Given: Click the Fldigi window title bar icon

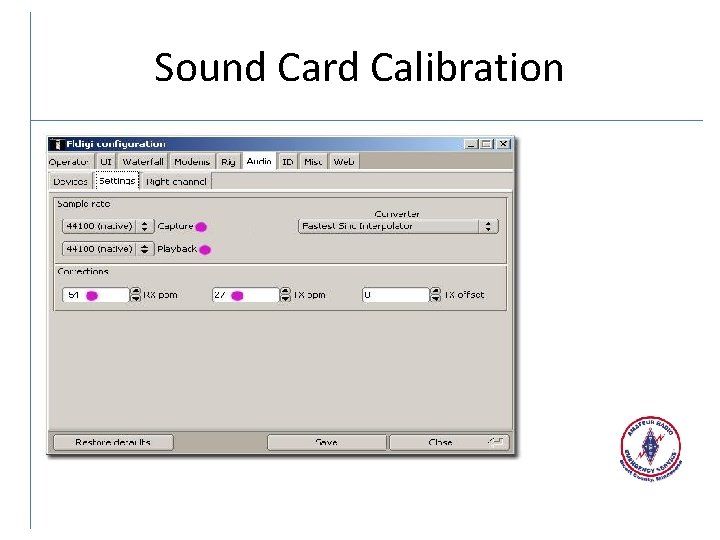Looking at the screenshot, I should (x=56, y=144).
